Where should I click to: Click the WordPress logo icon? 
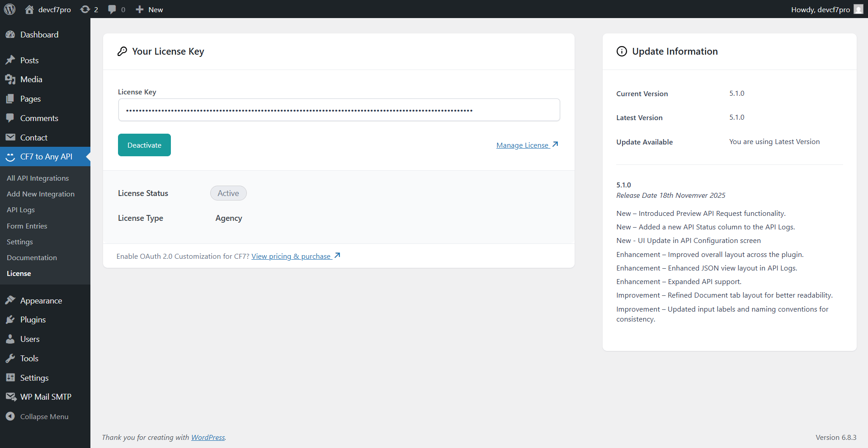click(9, 9)
